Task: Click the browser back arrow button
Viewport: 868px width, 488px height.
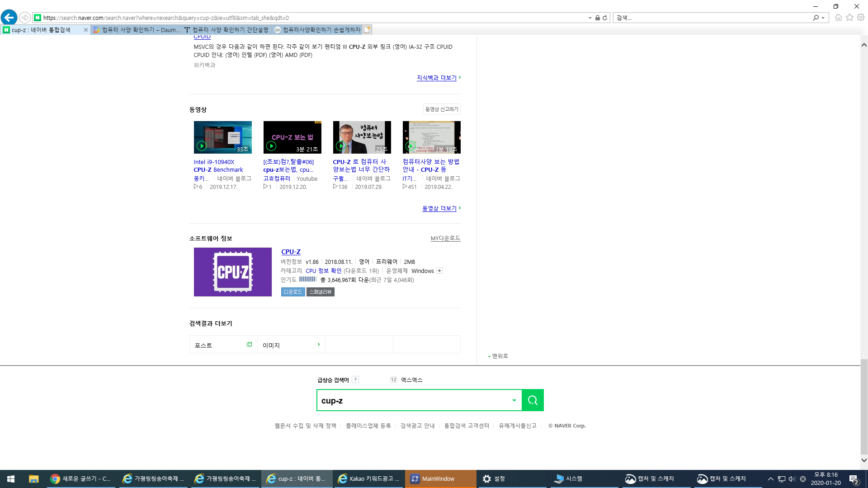Action: (9, 18)
